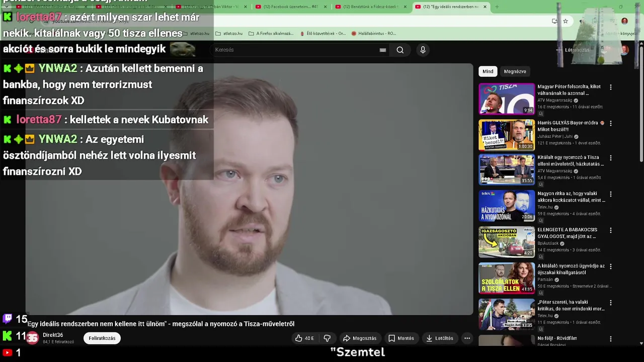Open options for 'Péter szereti, ha valaki' video
Viewport: 644px width, 362px height.
(x=611, y=303)
